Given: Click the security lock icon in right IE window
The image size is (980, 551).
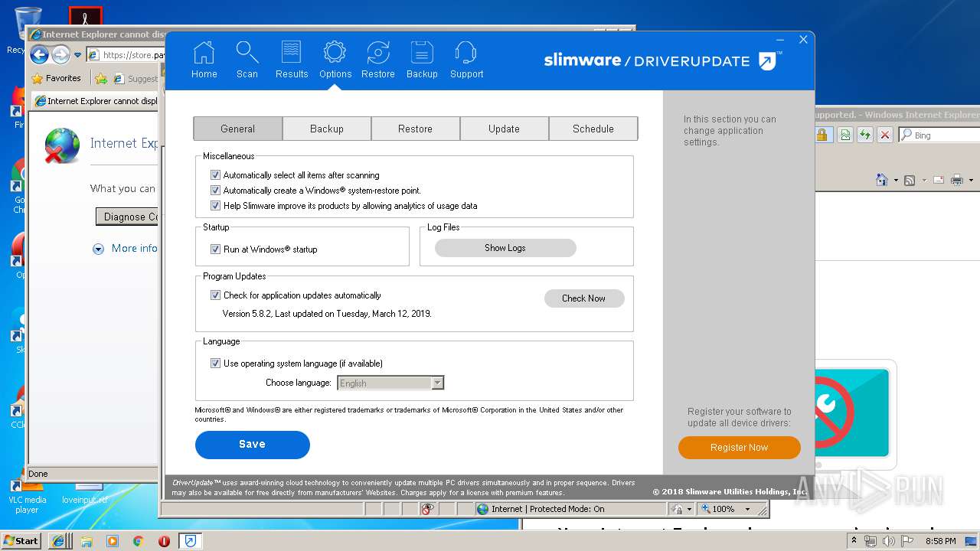Looking at the screenshot, I should 822,135.
